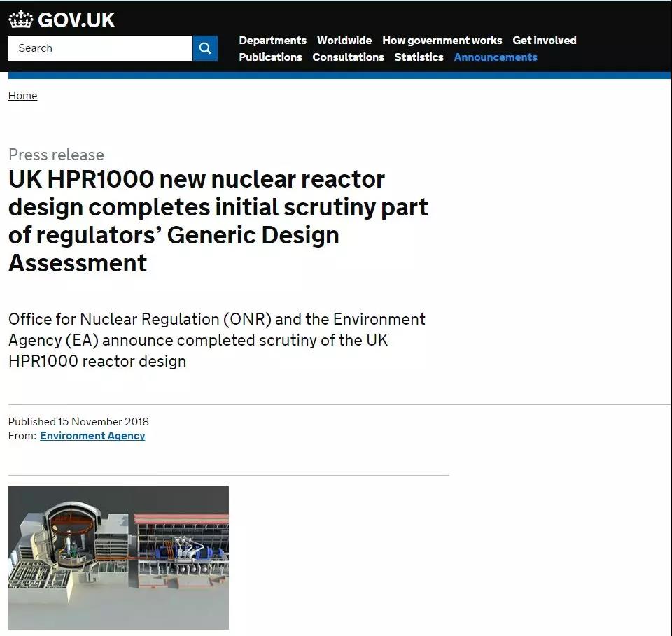Go to the Home breadcrumb link
Image resolution: width=672 pixels, height=636 pixels.
(x=22, y=96)
